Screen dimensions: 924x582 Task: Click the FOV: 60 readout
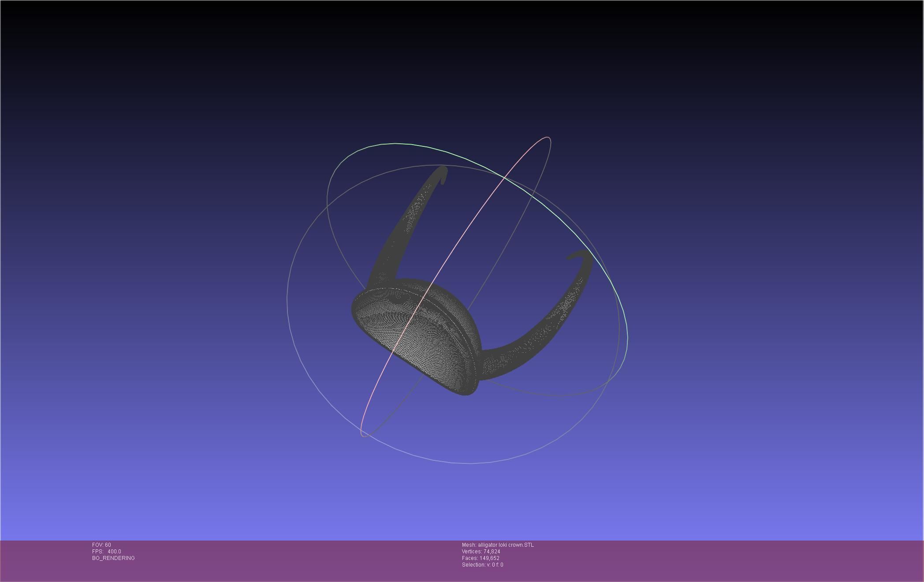click(101, 545)
